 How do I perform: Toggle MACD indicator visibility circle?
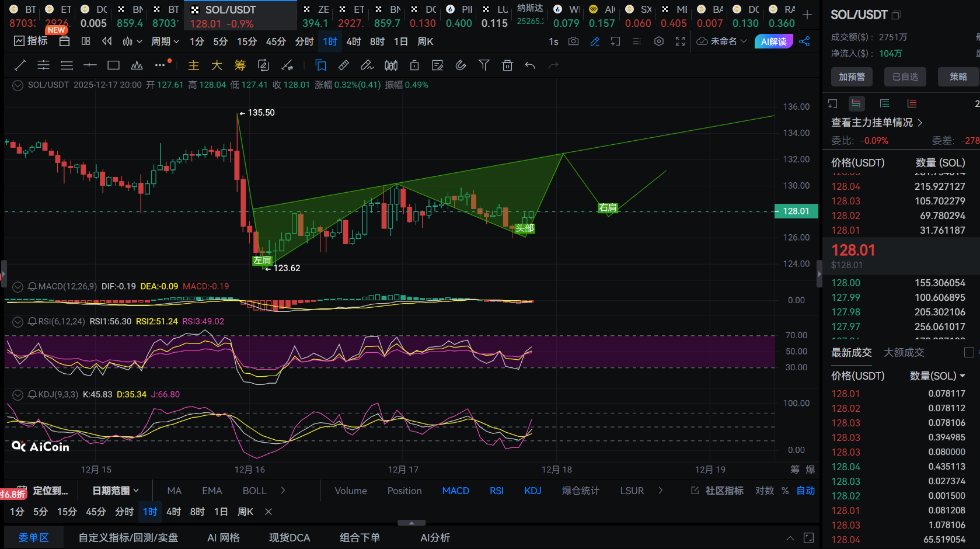click(18, 287)
